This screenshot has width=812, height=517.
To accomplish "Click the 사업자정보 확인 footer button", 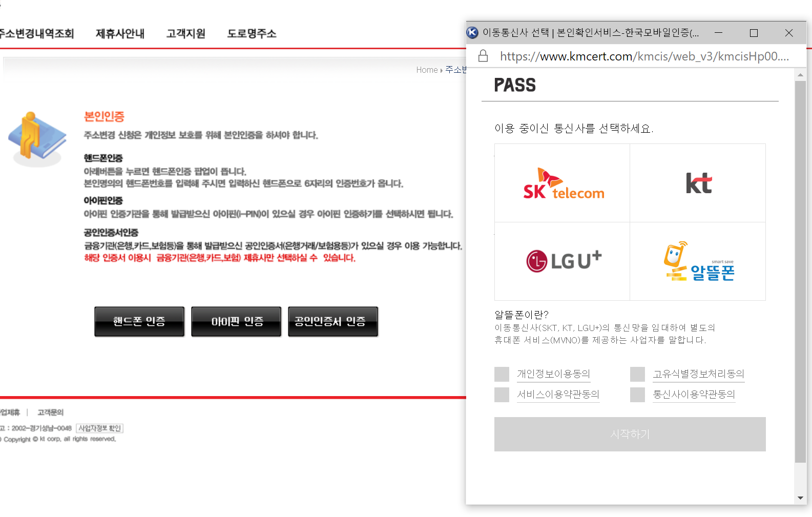I will 99,428.
